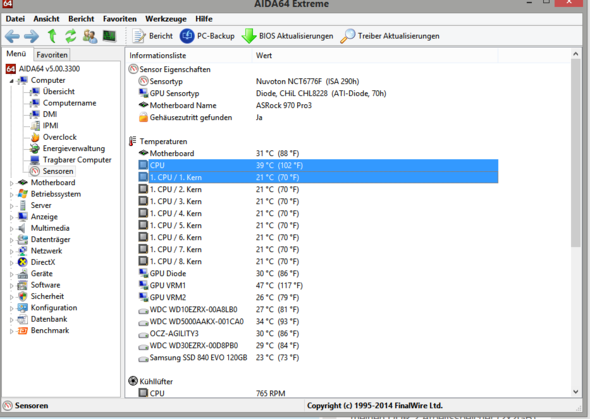
Task: Launch PC-Backup from the toolbar
Action: (207, 36)
